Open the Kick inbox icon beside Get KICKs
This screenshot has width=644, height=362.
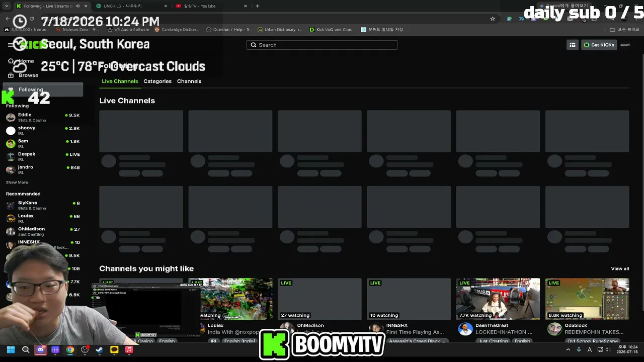click(x=572, y=45)
